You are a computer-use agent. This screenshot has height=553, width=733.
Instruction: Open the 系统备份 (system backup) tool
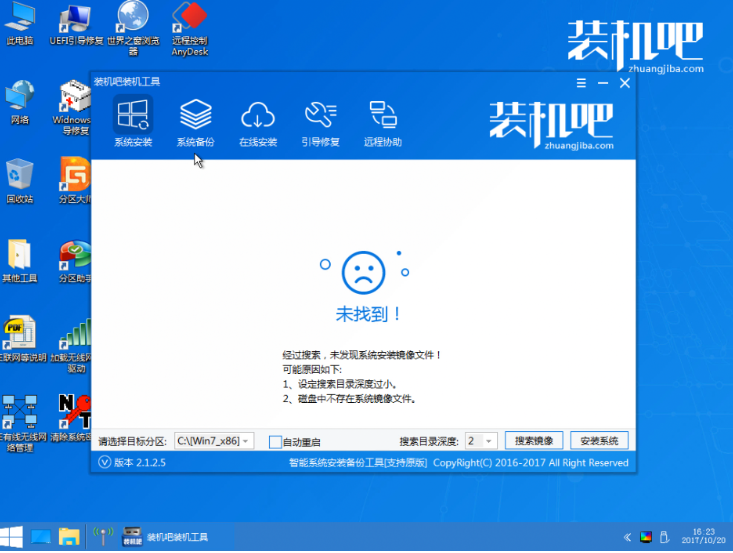click(x=195, y=123)
